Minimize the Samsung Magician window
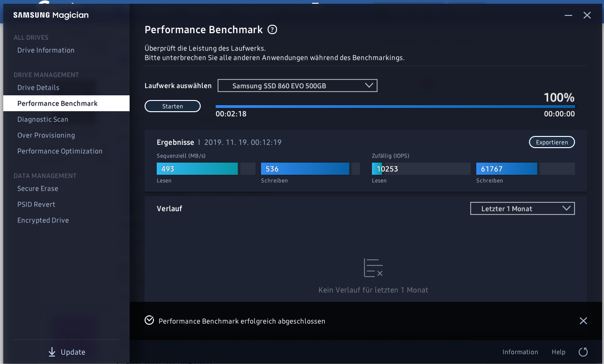This screenshot has height=364, width=604. click(568, 15)
